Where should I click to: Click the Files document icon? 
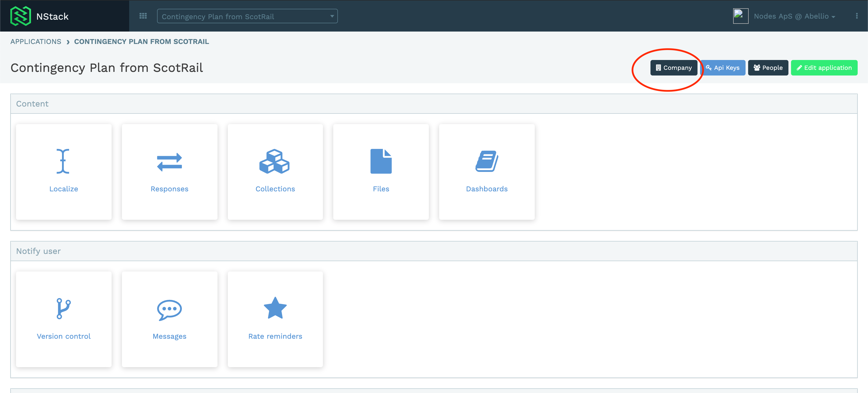[x=381, y=161]
